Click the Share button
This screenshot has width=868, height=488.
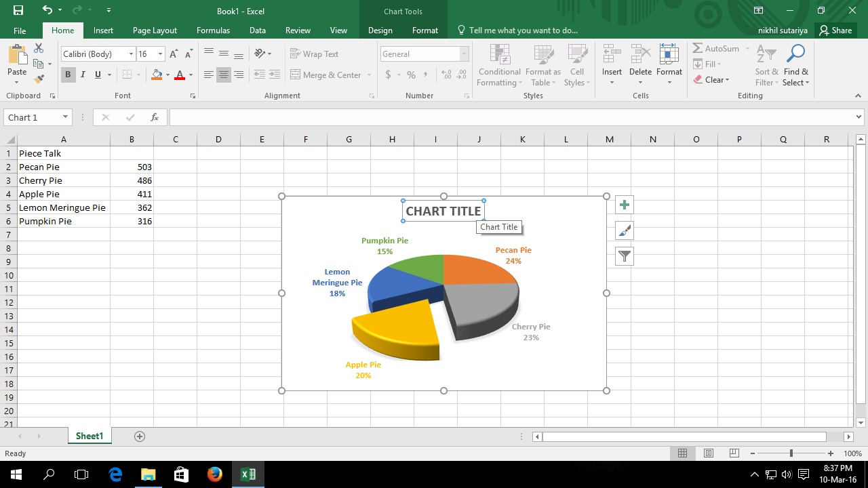835,30
